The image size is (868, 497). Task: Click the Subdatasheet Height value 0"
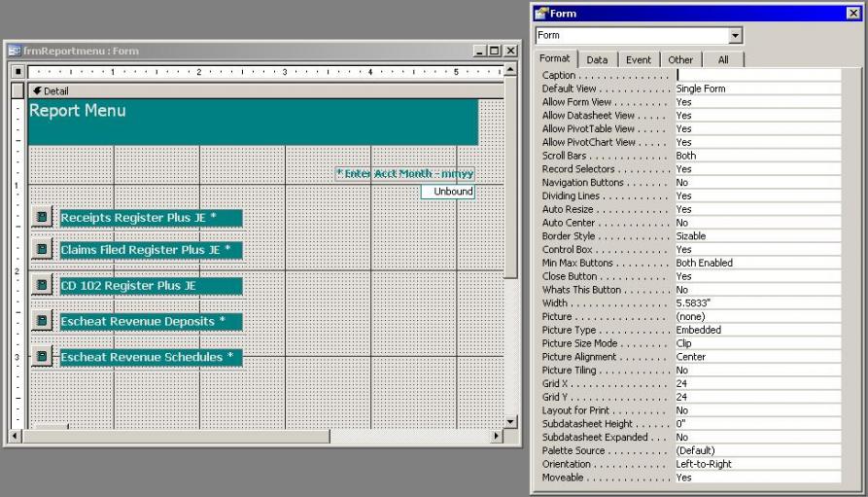[x=758, y=424]
